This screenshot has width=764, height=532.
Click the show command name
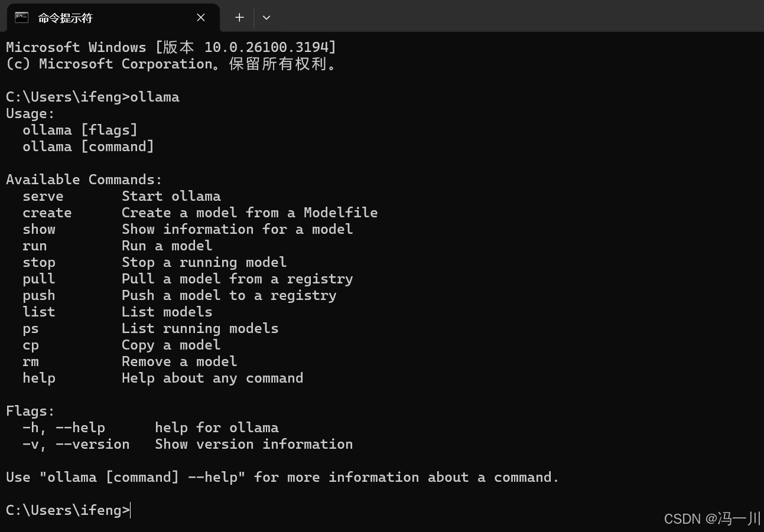[x=39, y=229]
